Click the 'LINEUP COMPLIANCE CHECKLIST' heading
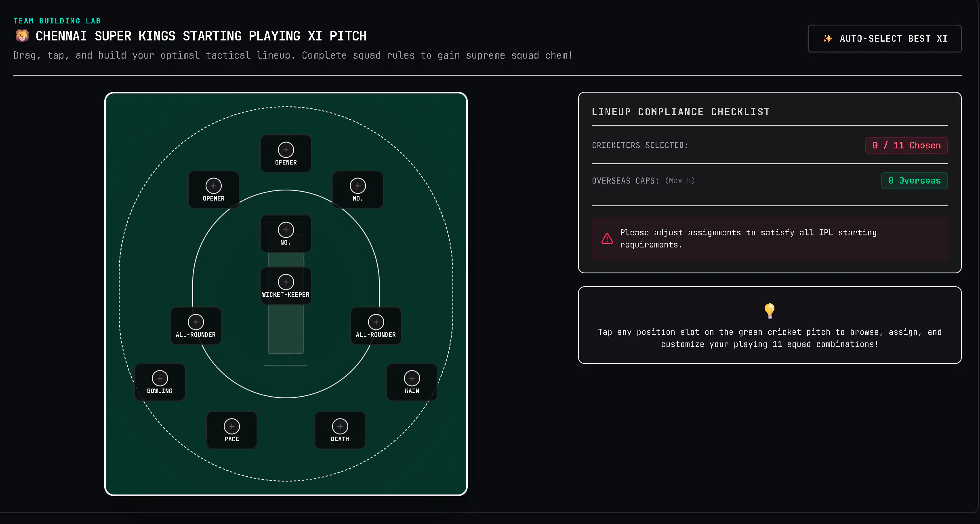980x524 pixels. (x=681, y=112)
